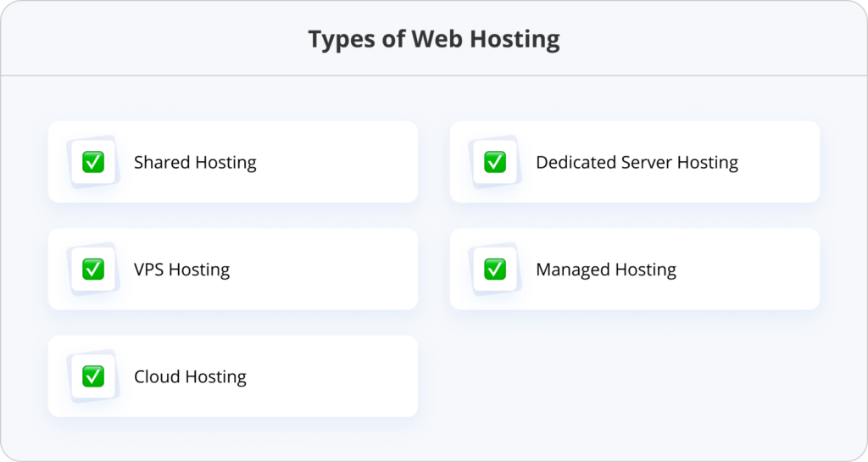This screenshot has width=868, height=462.
Task: Select the VPS Hosting label
Action: pyautogui.click(x=181, y=270)
